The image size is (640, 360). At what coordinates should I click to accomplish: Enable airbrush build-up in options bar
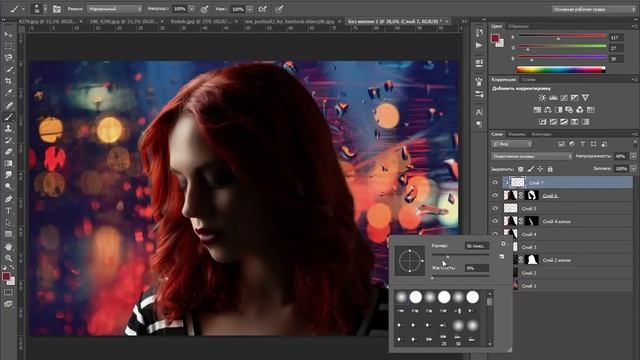pyautogui.click(x=262, y=9)
